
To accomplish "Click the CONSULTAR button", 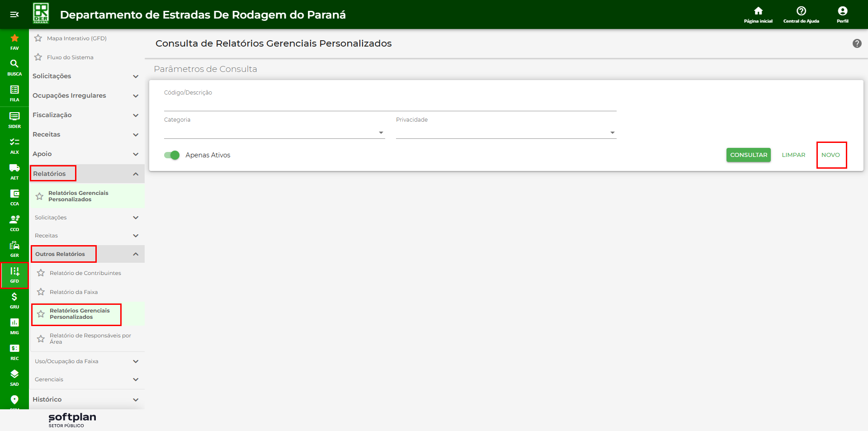I will pos(748,155).
